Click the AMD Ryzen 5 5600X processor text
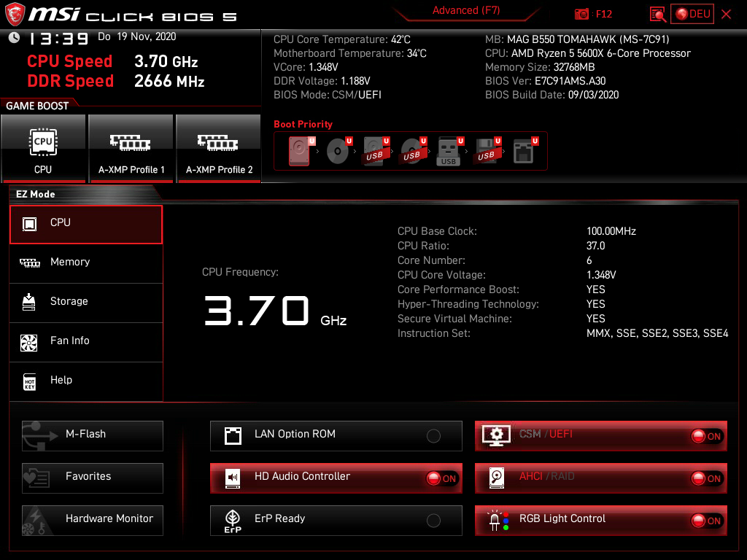 (x=600, y=53)
